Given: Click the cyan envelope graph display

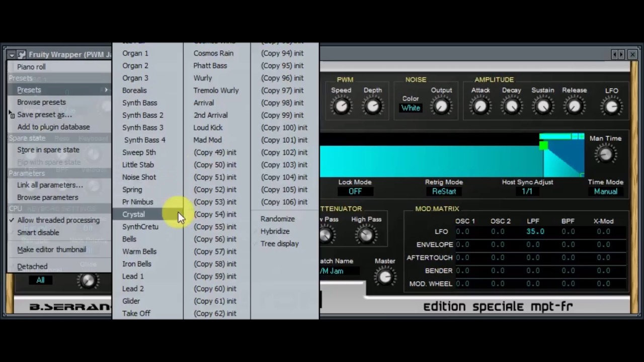Looking at the screenshot, I should [x=452, y=155].
